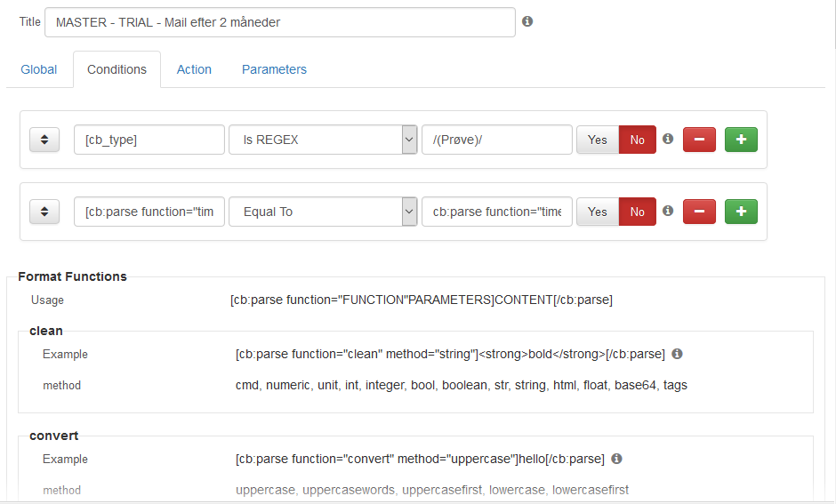Remove the Equal To condition with red minus
This screenshot has width=836, height=504.
699,212
